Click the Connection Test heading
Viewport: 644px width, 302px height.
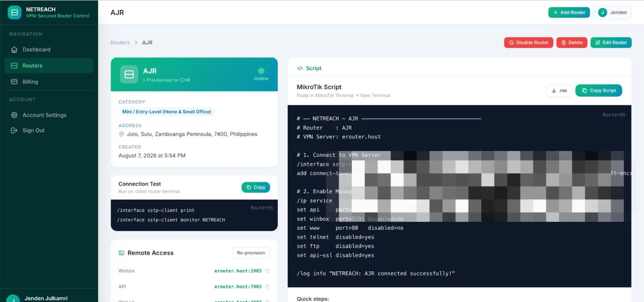coord(140,184)
